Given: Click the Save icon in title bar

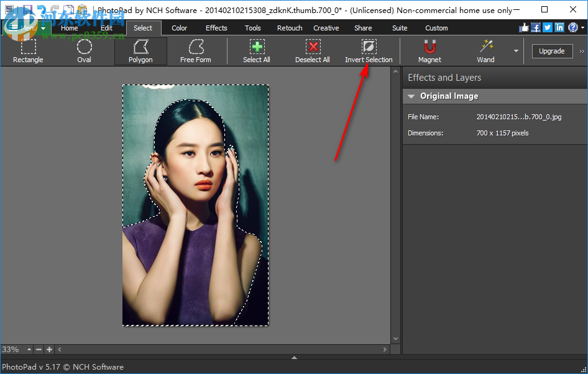Looking at the screenshot, I should click(26, 9).
